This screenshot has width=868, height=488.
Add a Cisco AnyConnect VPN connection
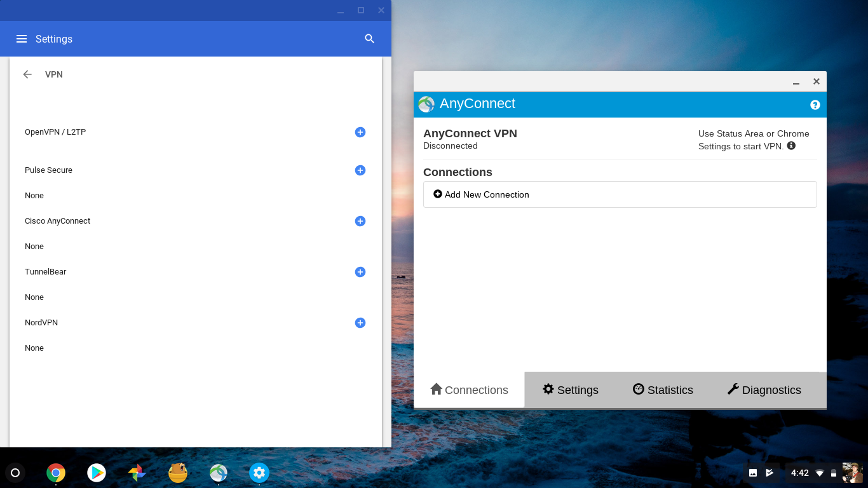(x=360, y=221)
